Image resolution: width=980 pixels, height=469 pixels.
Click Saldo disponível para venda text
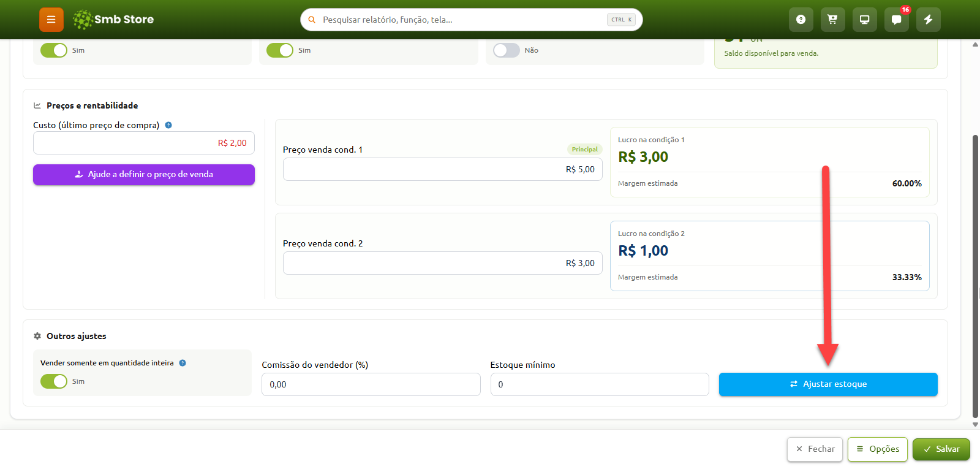click(771, 53)
